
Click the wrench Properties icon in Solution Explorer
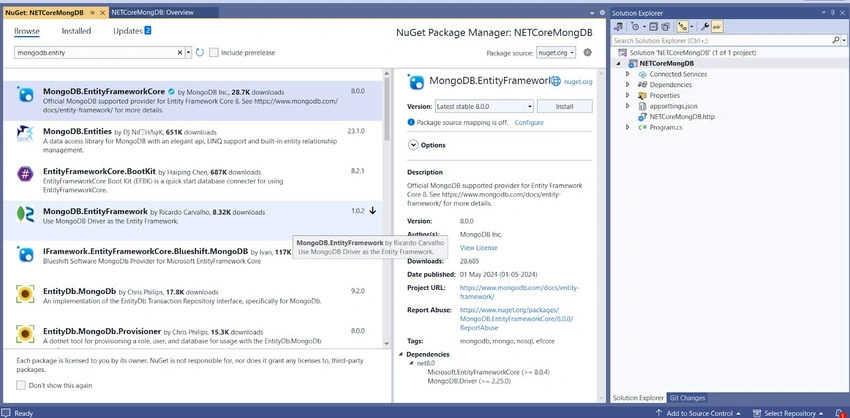[x=705, y=26]
